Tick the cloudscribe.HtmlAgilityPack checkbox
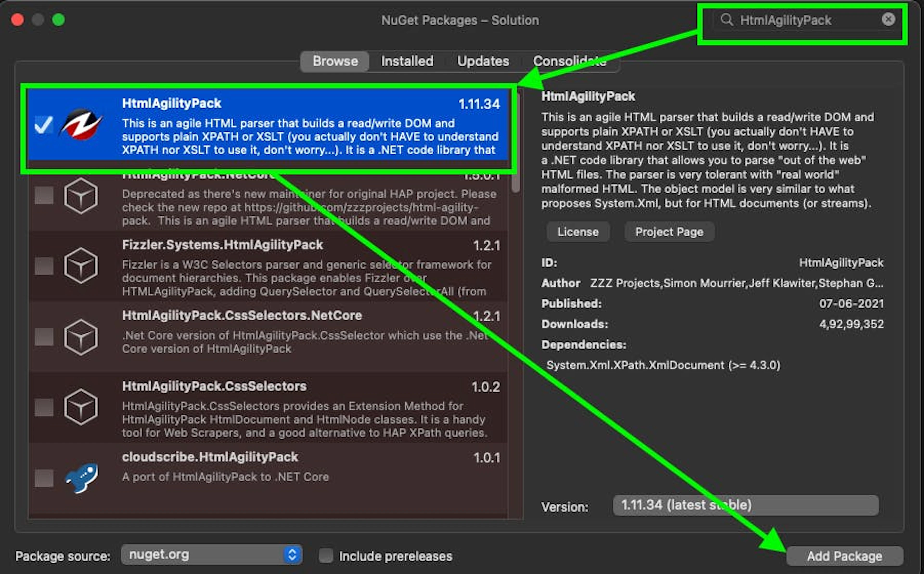Screen dimensions: 924x574 44,478
